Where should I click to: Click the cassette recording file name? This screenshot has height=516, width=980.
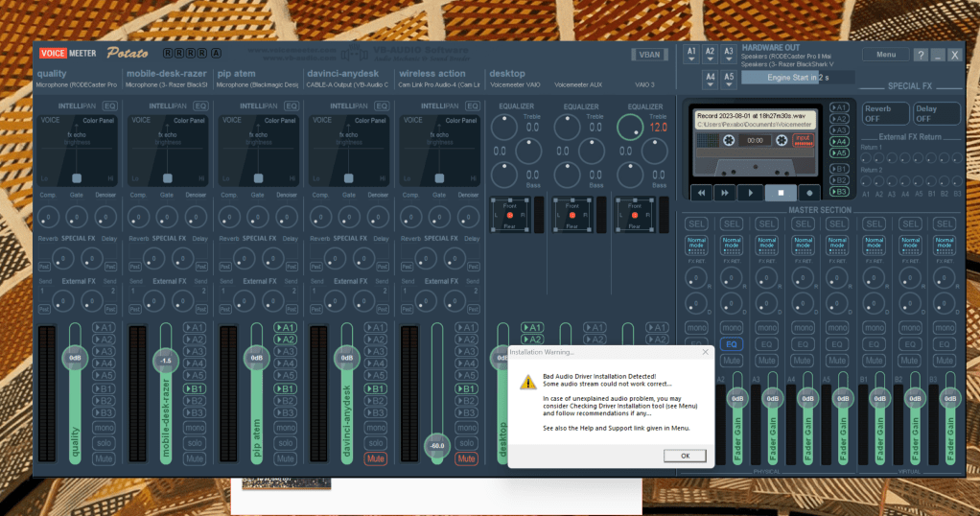(751, 116)
